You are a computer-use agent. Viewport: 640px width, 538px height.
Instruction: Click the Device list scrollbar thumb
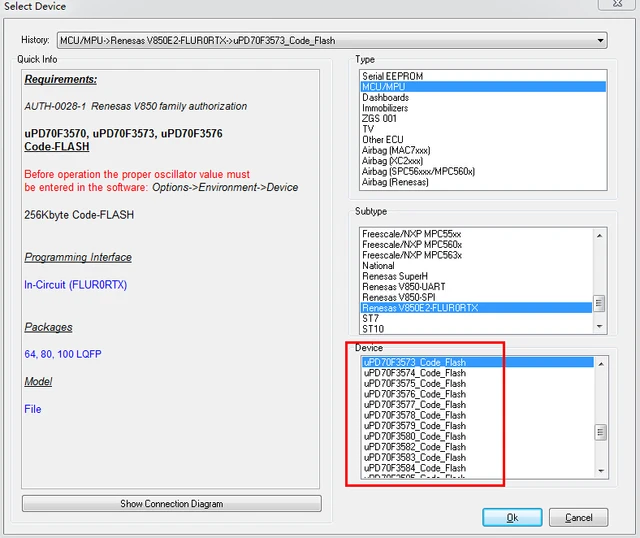tap(600, 432)
